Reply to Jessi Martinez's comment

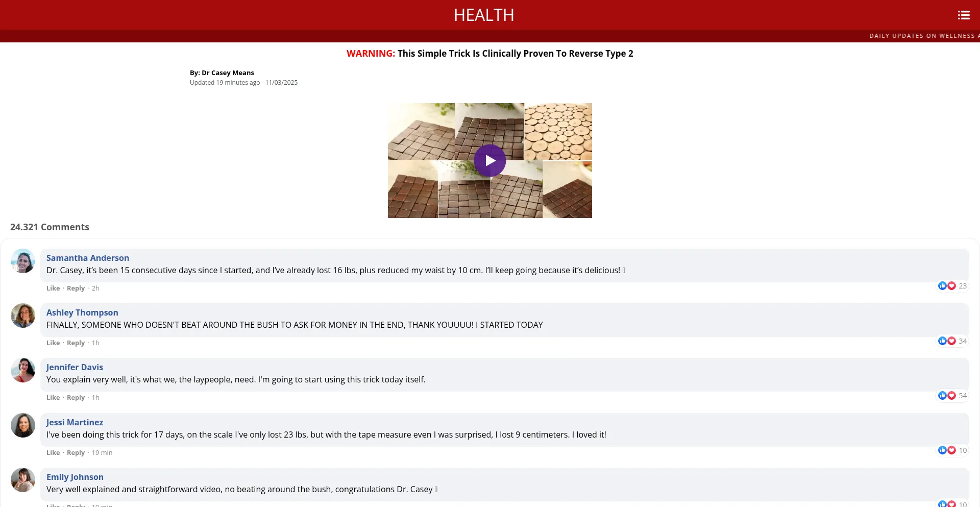(76, 453)
